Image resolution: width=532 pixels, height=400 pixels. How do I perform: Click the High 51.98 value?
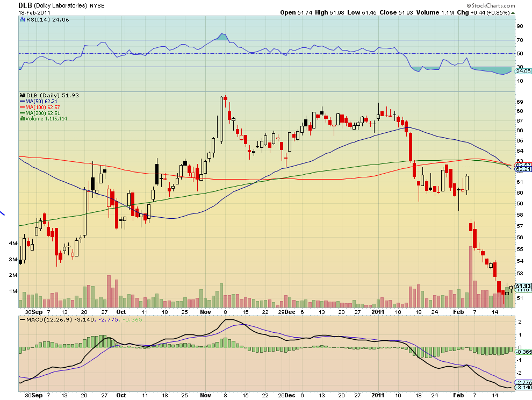click(x=329, y=12)
